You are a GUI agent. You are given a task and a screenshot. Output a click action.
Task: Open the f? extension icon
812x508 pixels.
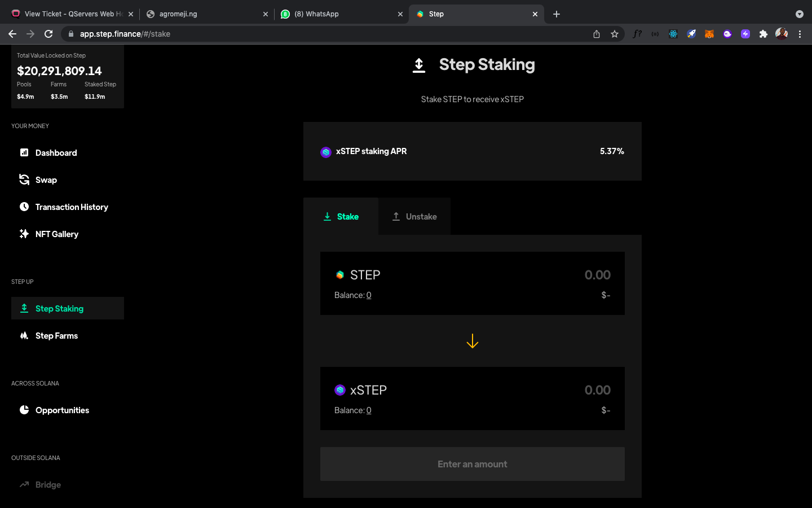(x=637, y=34)
